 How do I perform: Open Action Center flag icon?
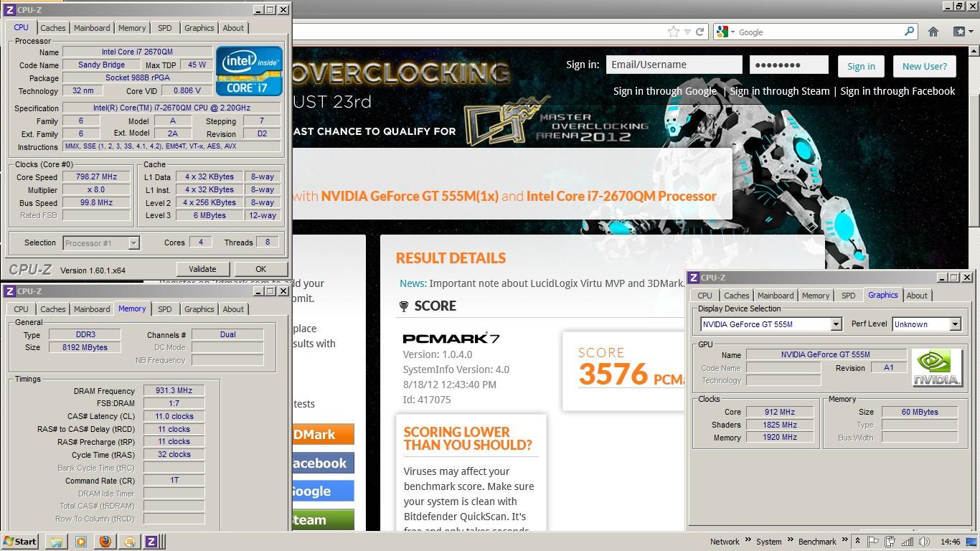873,542
